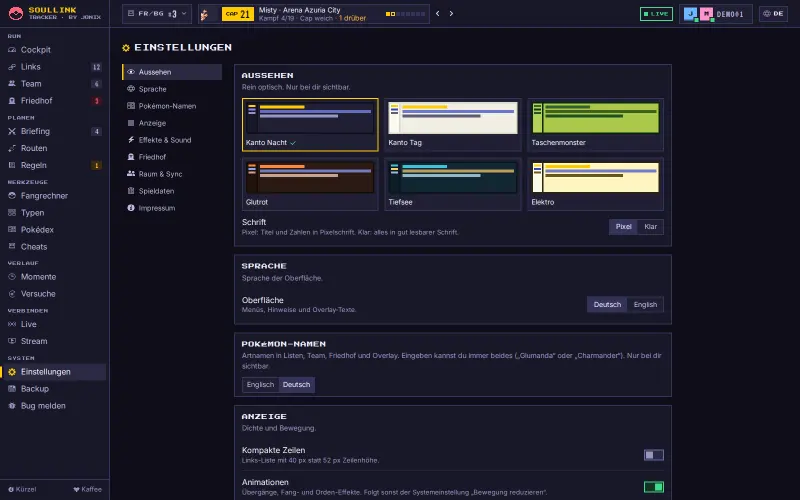
Task: Select Pixel font option
Action: point(623,227)
